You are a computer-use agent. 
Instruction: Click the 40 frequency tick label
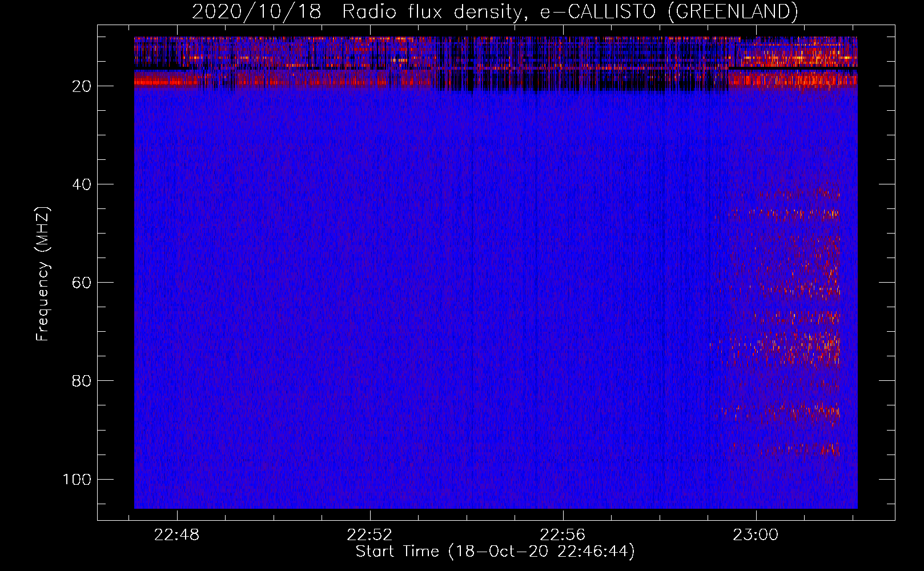(x=82, y=184)
